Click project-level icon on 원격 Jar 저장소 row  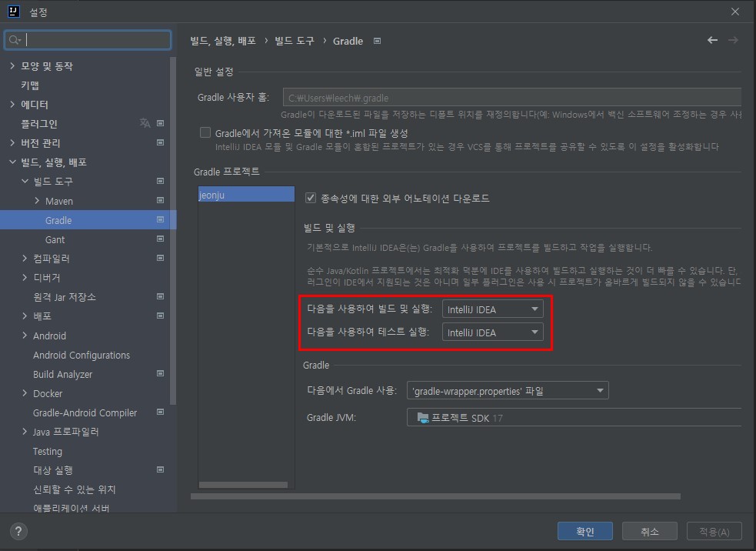coord(161,296)
